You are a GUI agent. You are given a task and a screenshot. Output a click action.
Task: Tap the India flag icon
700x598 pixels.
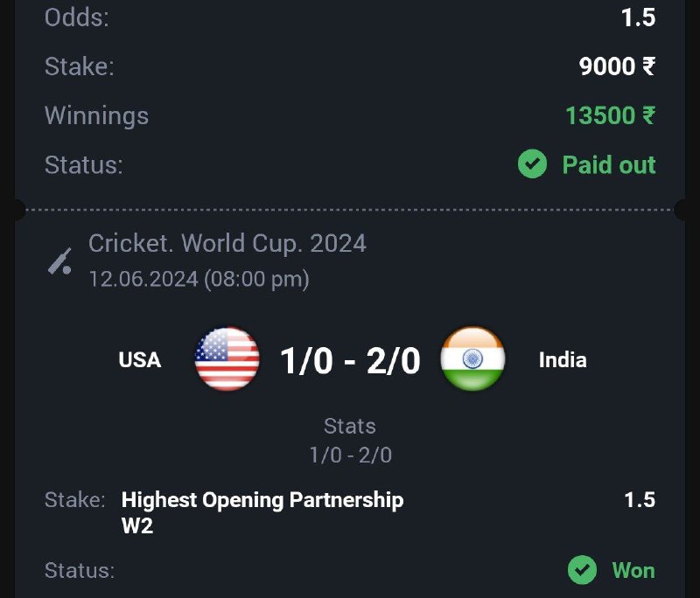472,359
